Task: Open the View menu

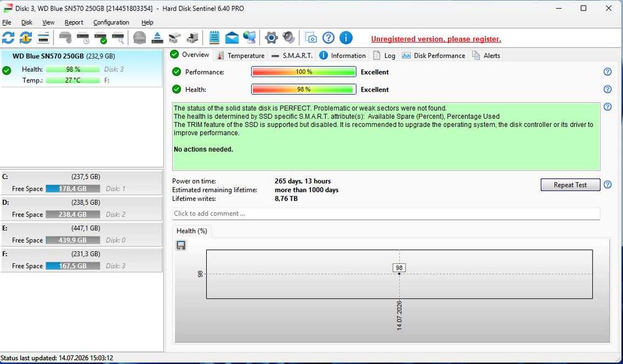Action: (x=49, y=22)
